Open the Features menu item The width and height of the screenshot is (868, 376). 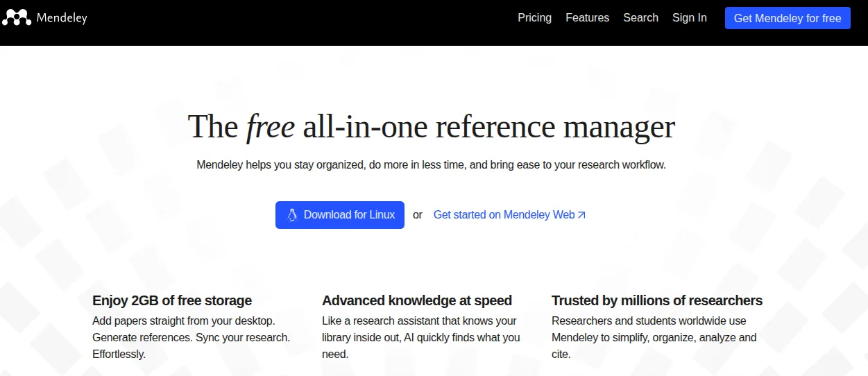[587, 18]
